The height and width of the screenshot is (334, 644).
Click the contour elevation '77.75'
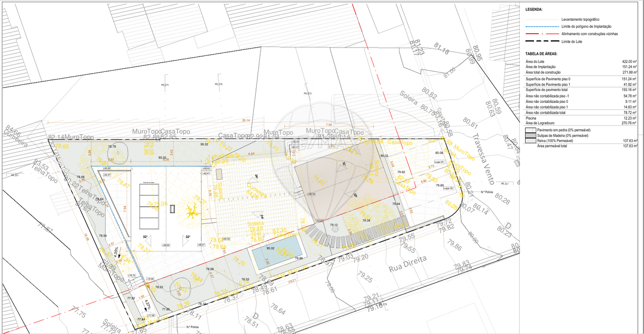(79, 313)
